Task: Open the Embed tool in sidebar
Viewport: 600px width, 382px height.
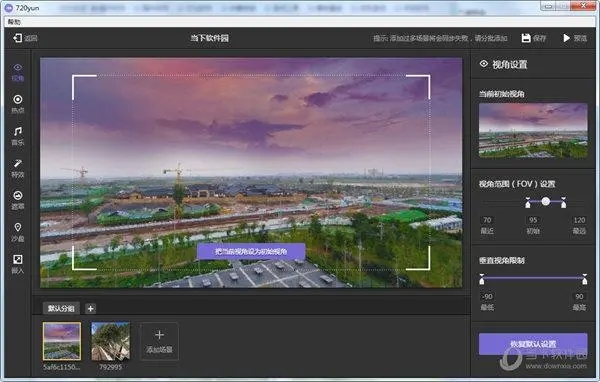Action: (x=18, y=264)
